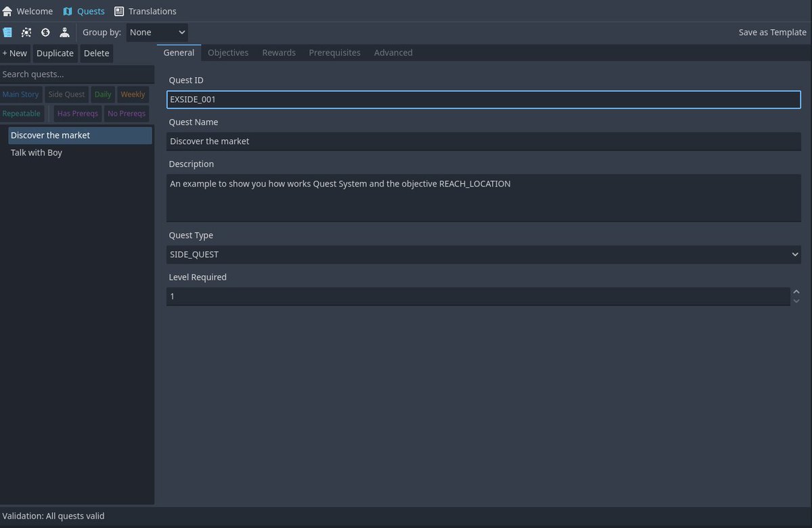
Task: Toggle the No Prereqs filter
Action: (127, 114)
